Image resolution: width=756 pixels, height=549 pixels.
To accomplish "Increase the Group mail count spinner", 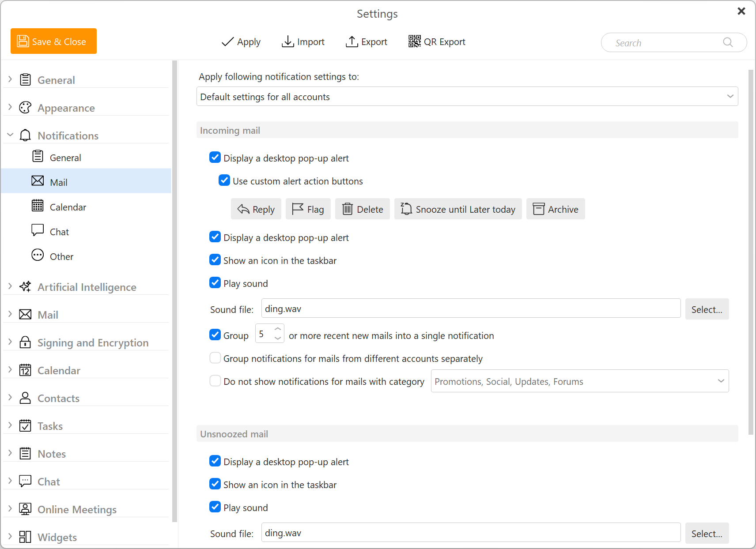I will 278,329.
